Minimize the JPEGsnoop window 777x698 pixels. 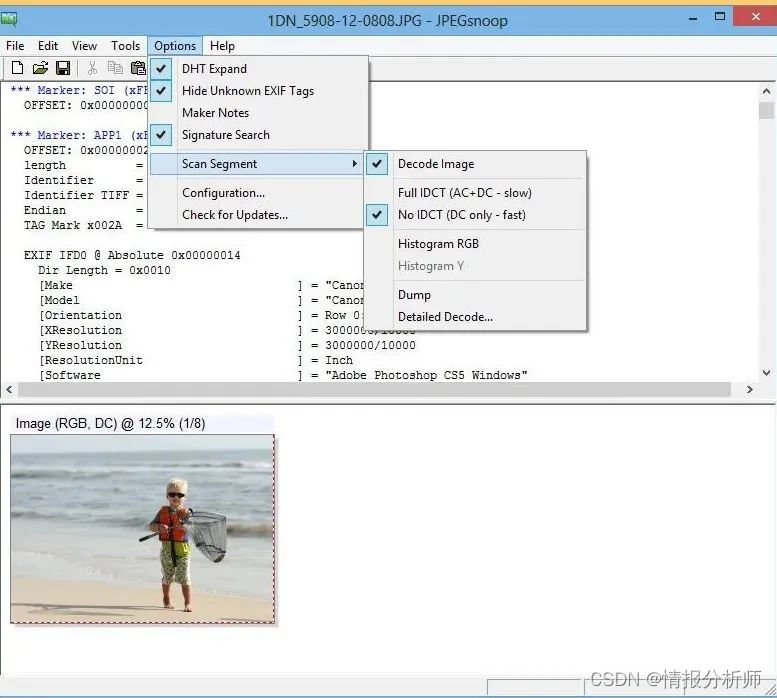pos(693,19)
